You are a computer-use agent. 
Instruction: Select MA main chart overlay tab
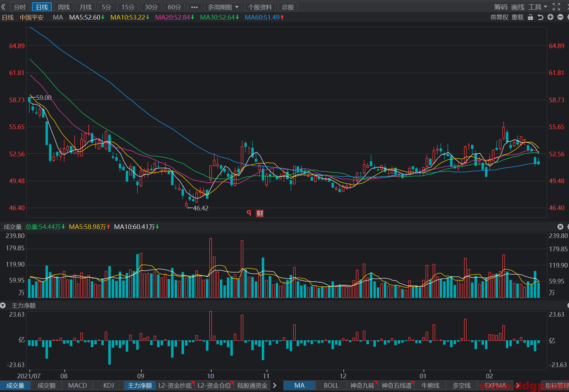click(x=299, y=385)
